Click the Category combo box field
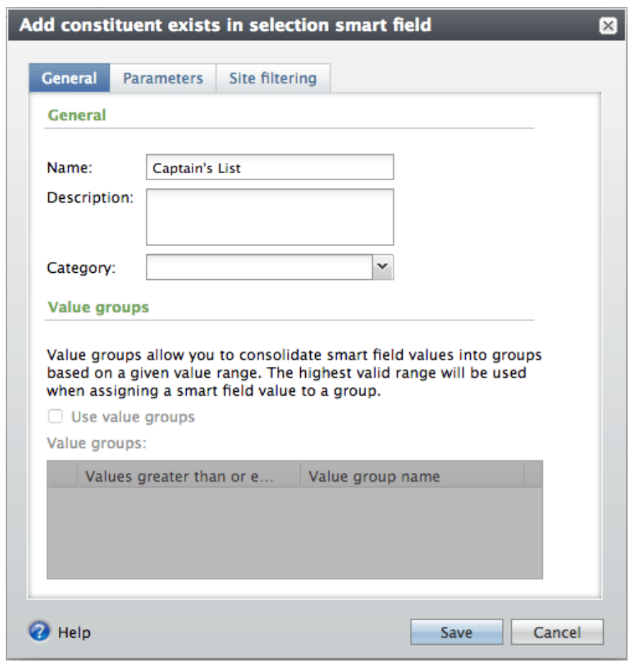Screen dimensions: 639x672 [259, 267]
